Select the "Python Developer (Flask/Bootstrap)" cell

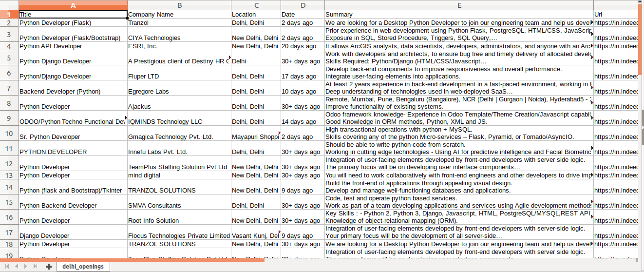[73, 34]
